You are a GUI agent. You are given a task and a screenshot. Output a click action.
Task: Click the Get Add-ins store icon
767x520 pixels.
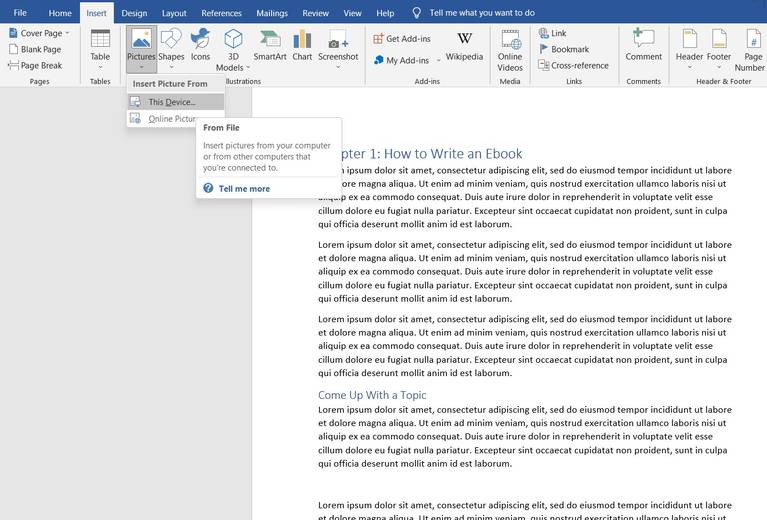(x=378, y=38)
